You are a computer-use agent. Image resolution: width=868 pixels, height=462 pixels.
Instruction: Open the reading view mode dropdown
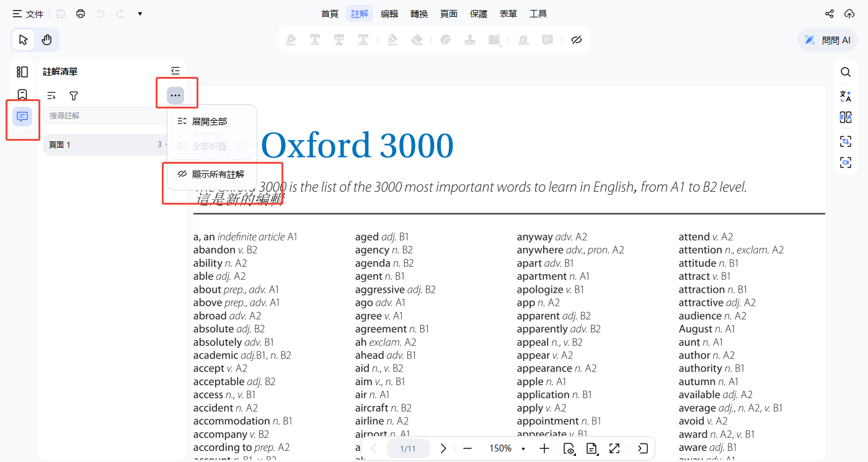click(570, 448)
